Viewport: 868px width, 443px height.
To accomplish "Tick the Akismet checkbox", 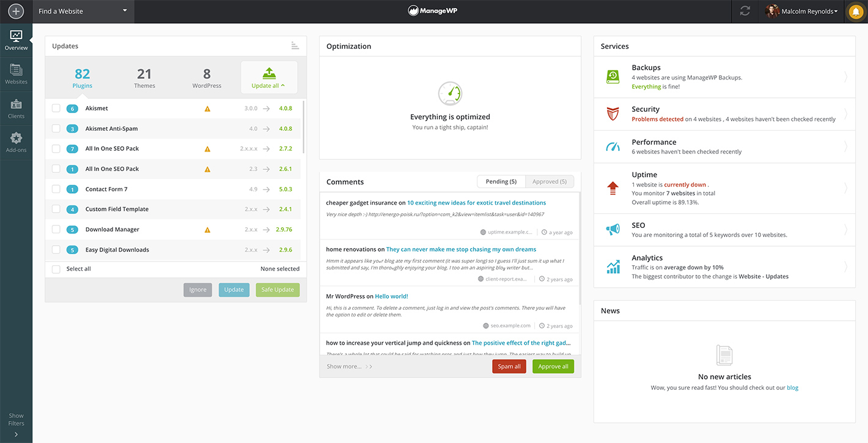I will tap(56, 108).
